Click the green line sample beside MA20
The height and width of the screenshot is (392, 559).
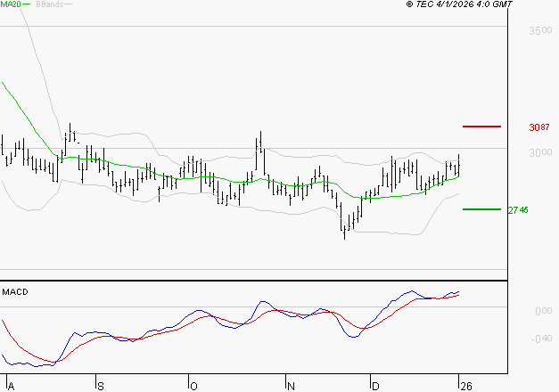26,5
